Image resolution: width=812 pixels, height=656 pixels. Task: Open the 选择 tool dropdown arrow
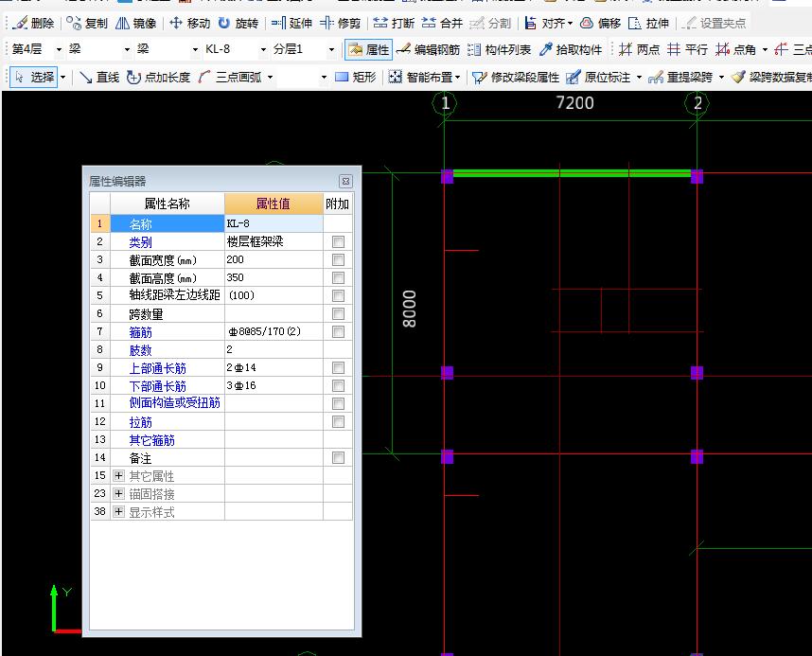[63, 78]
